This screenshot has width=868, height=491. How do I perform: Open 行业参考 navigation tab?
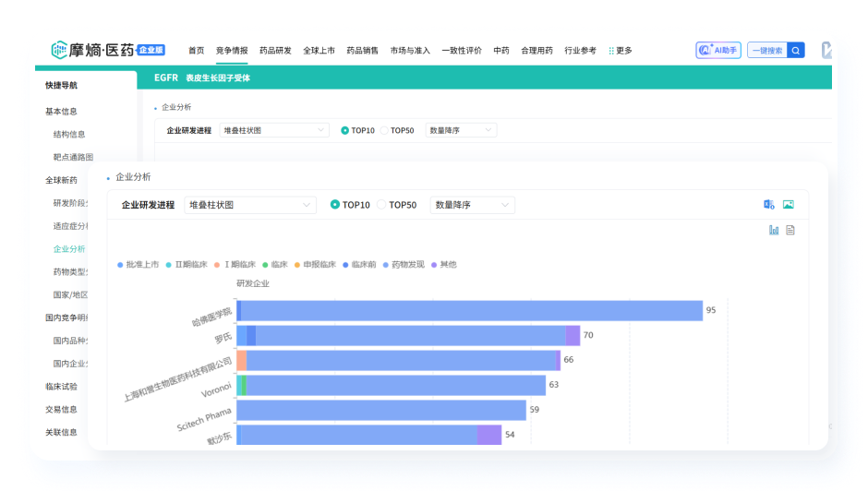(x=580, y=51)
